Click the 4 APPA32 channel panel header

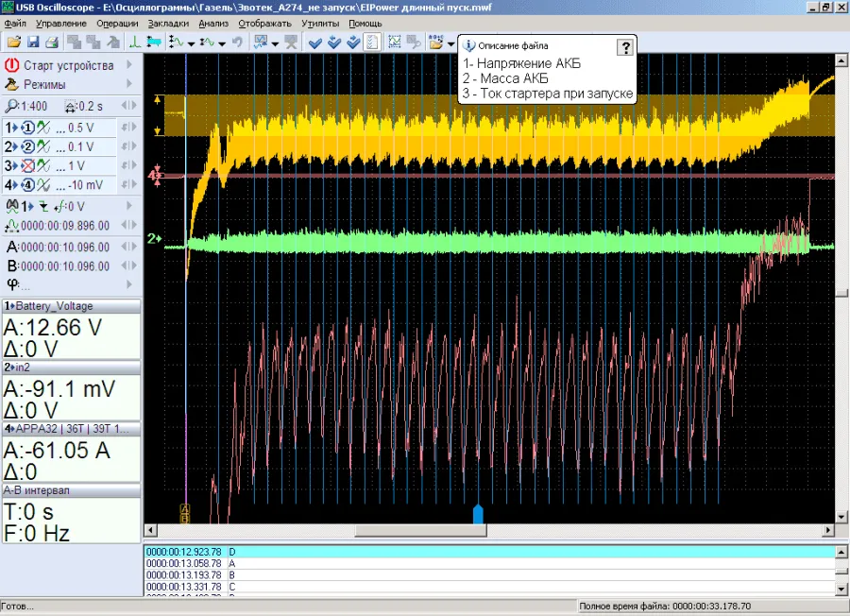[x=71, y=429]
